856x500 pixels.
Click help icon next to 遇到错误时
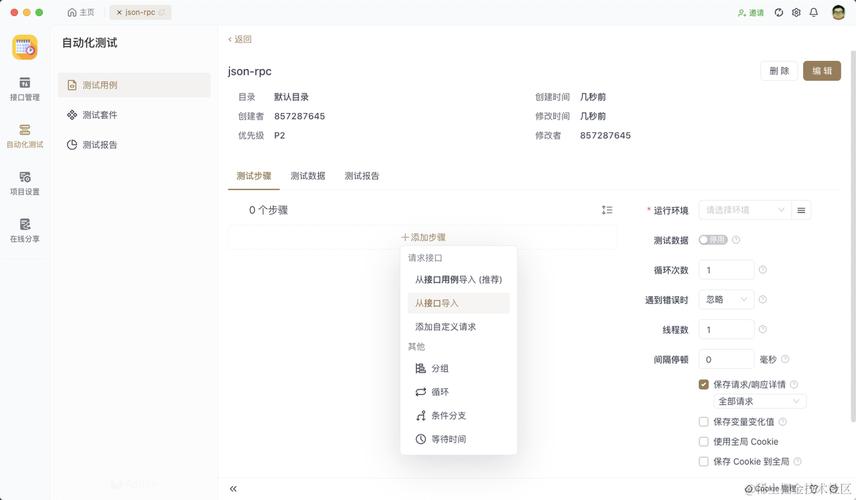point(763,299)
